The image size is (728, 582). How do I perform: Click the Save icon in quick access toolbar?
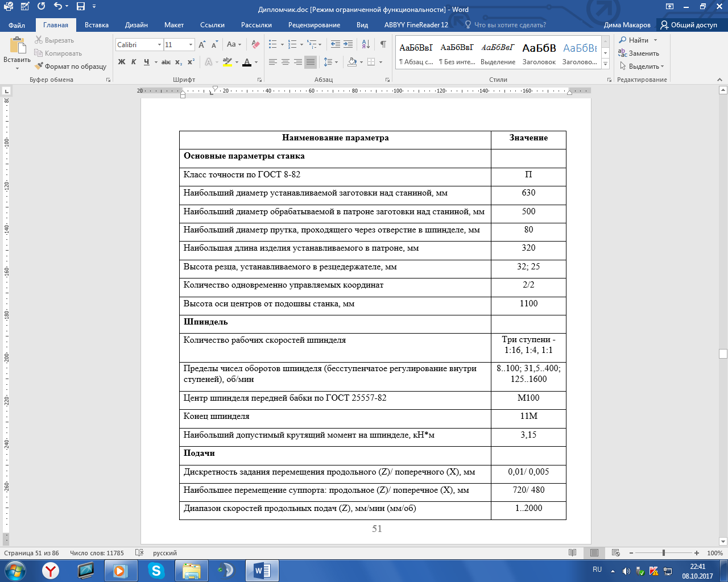click(81, 7)
